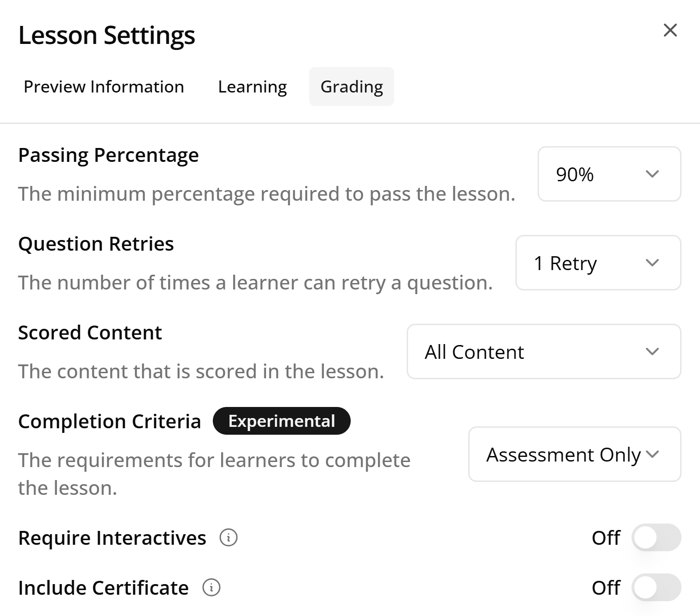Expand the 1 Retry dropdown
The height and width of the screenshot is (616, 700).
pos(598,263)
